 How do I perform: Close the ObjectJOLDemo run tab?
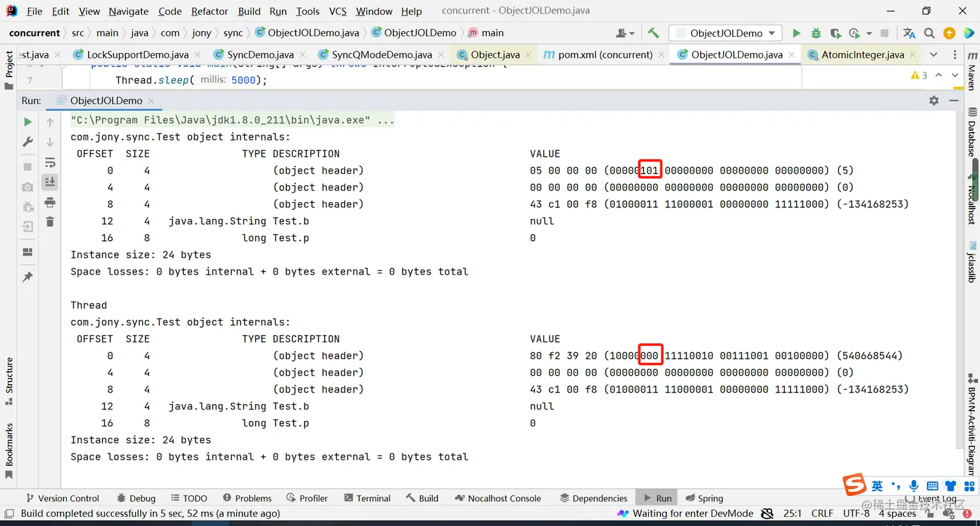pos(151,101)
